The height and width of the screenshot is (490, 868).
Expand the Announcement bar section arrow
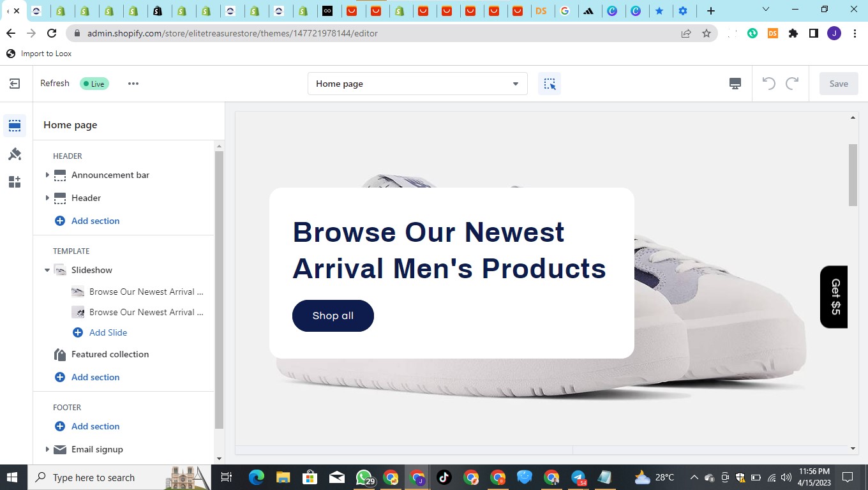(x=47, y=175)
